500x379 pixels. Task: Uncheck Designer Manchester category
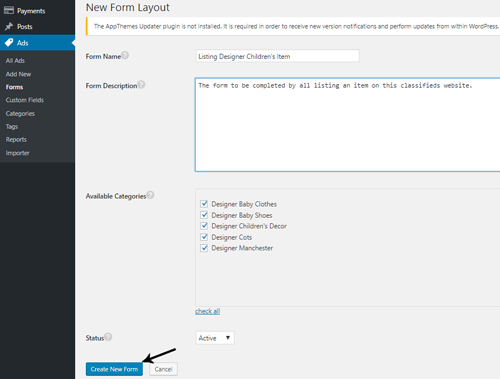pos(204,248)
